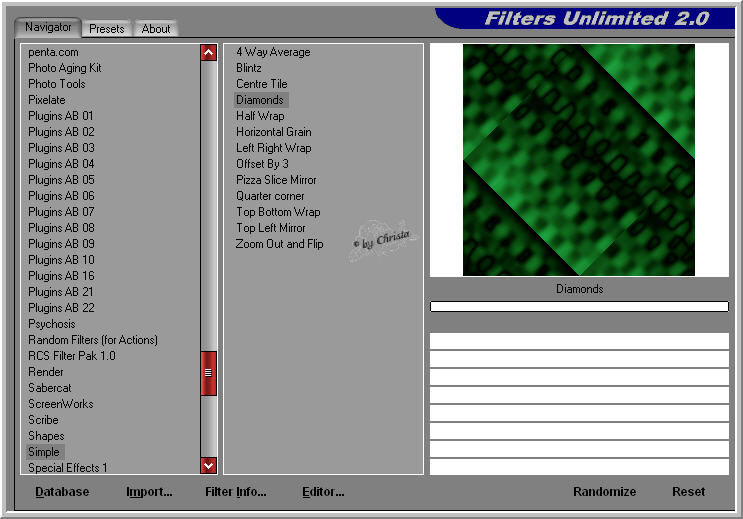Image resolution: width=743 pixels, height=519 pixels.
Task: Choose the Top Left Mirror filter
Action: tap(271, 228)
